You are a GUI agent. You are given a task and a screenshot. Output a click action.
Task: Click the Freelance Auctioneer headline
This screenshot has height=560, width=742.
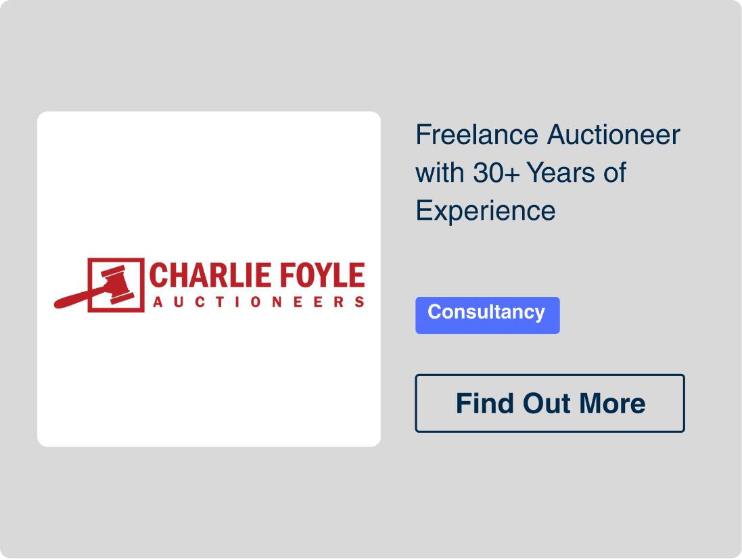547,135
